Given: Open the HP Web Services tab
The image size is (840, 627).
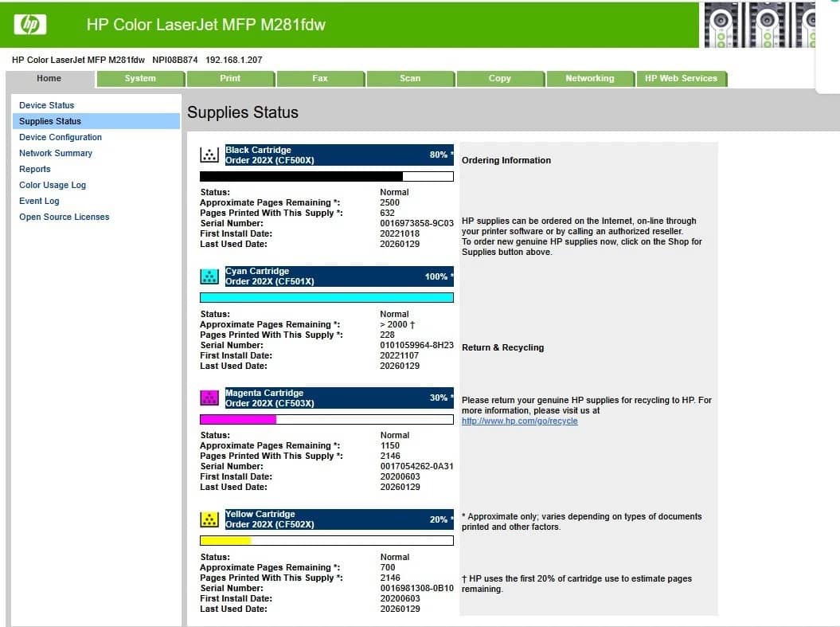Looking at the screenshot, I should (681, 78).
